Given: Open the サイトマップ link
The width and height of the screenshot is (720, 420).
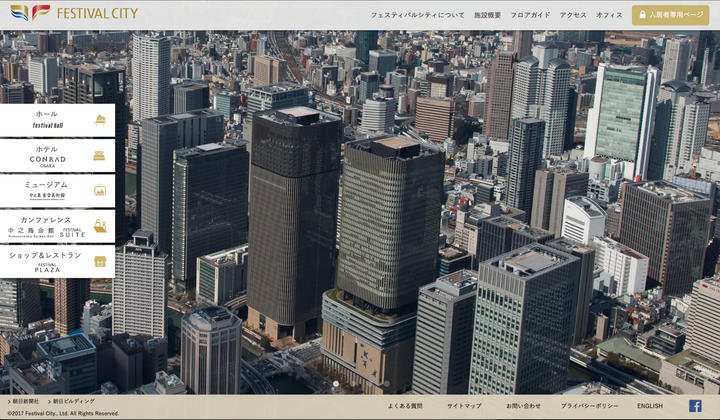Looking at the screenshot, I should [x=464, y=406].
